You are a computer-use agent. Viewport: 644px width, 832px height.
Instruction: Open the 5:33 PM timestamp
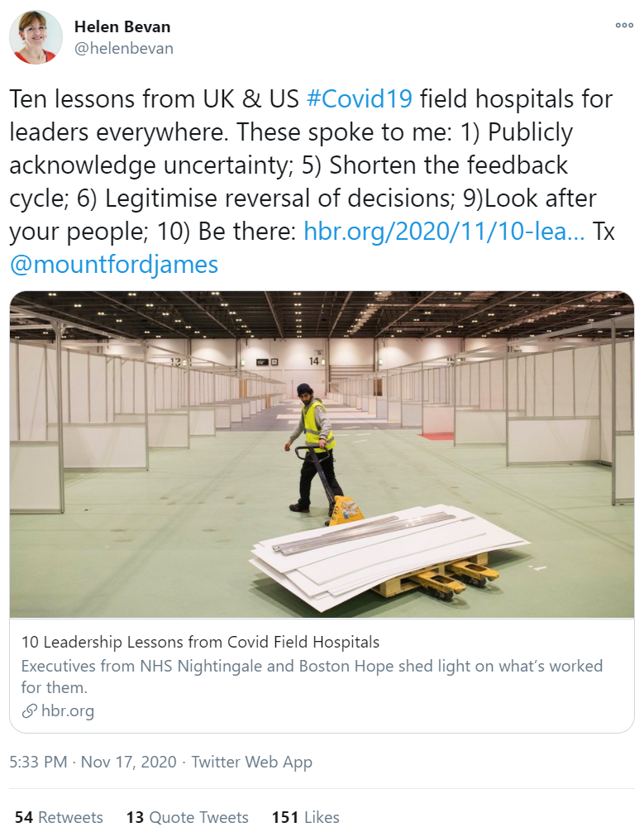[38, 762]
